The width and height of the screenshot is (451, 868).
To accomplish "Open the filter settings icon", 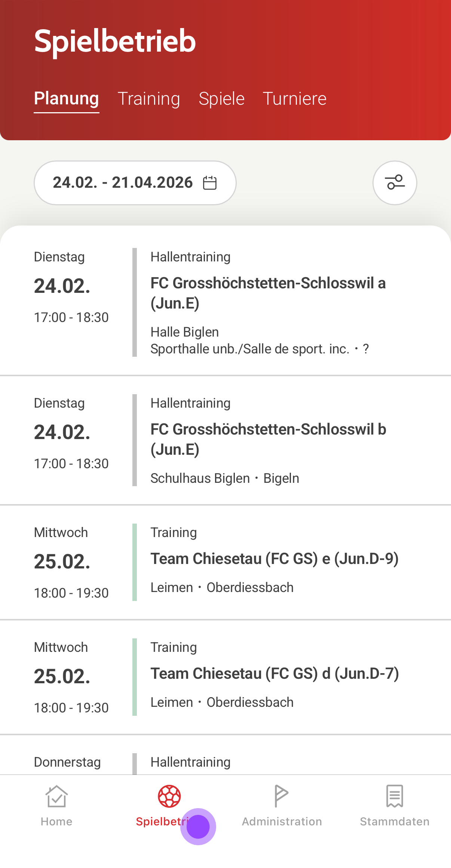I will [395, 183].
